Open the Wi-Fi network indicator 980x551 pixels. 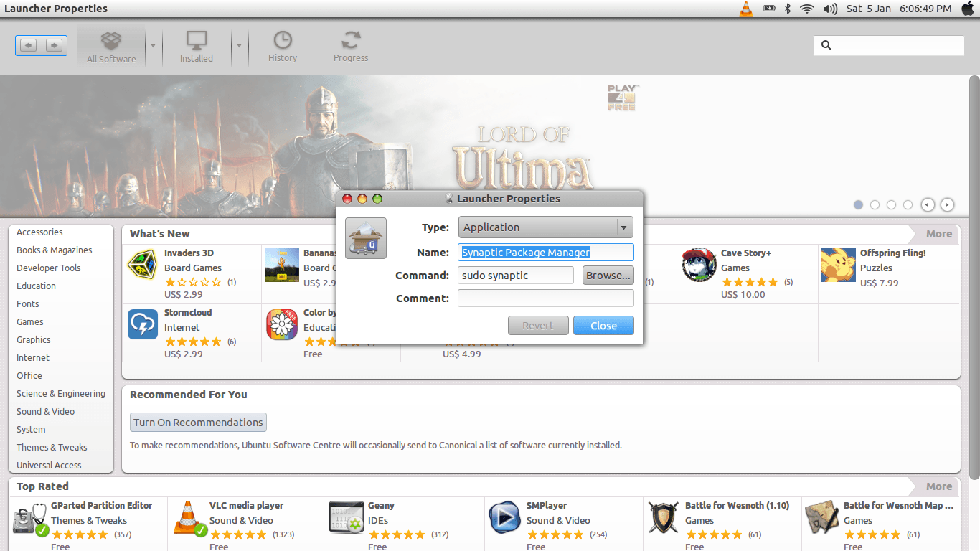tap(808, 9)
